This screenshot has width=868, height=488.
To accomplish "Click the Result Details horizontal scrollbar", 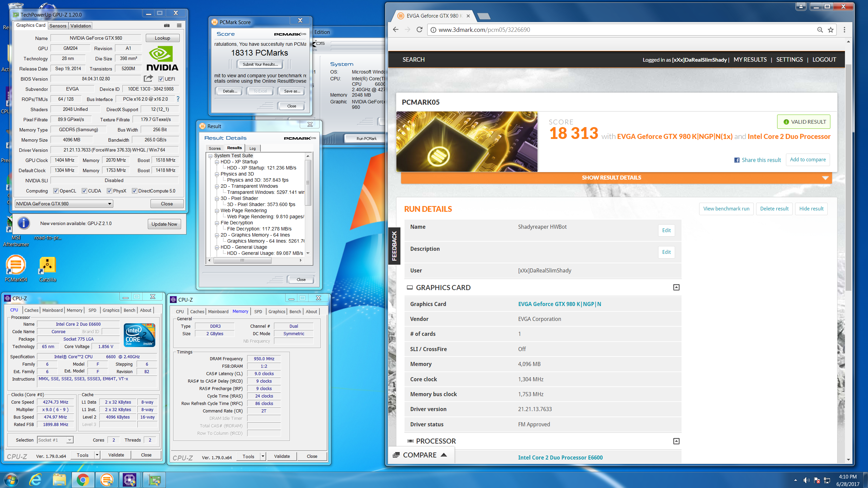I will [x=242, y=260].
